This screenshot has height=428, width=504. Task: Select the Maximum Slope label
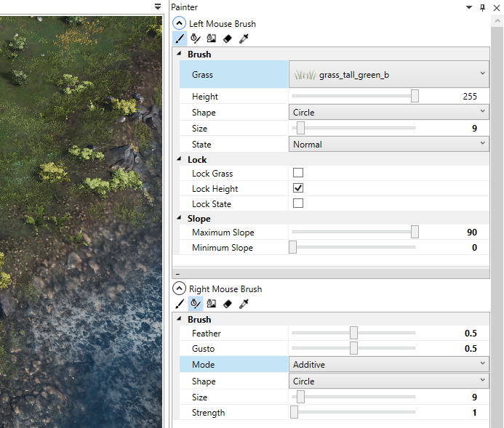223,233
